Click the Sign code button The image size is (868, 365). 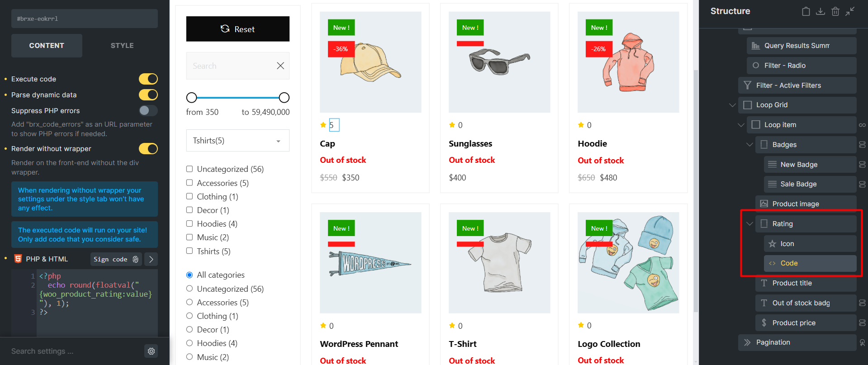click(x=116, y=259)
